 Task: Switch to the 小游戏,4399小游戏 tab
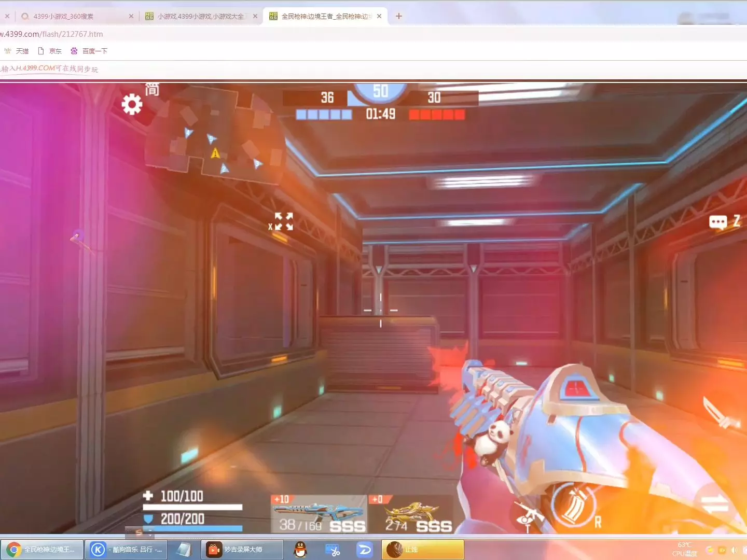coord(200,16)
